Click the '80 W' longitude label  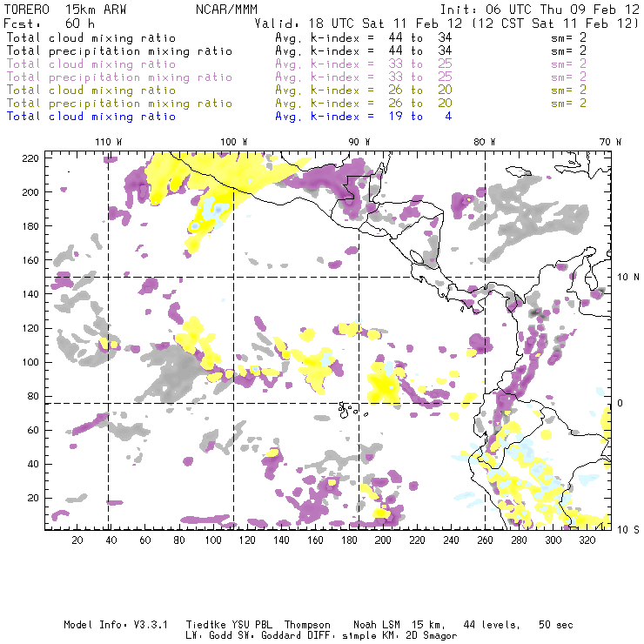485,142
